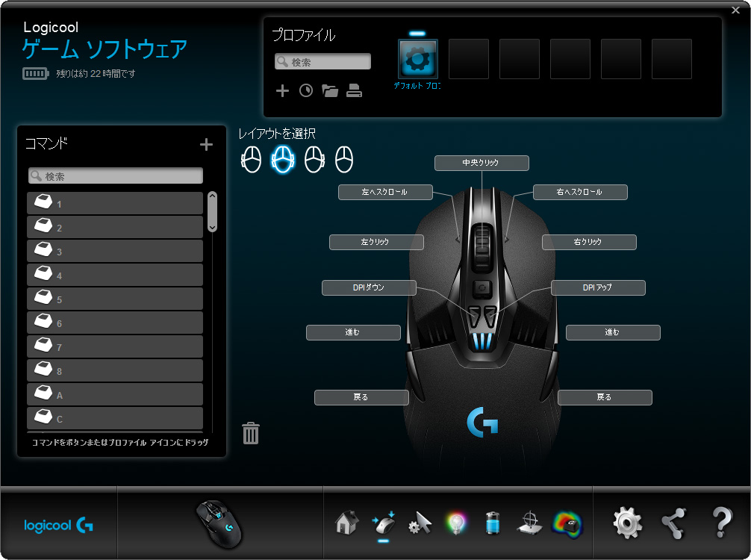Open the surface tuning crosshair icon
Image resolution: width=751 pixels, height=560 pixels.
pos(530,523)
